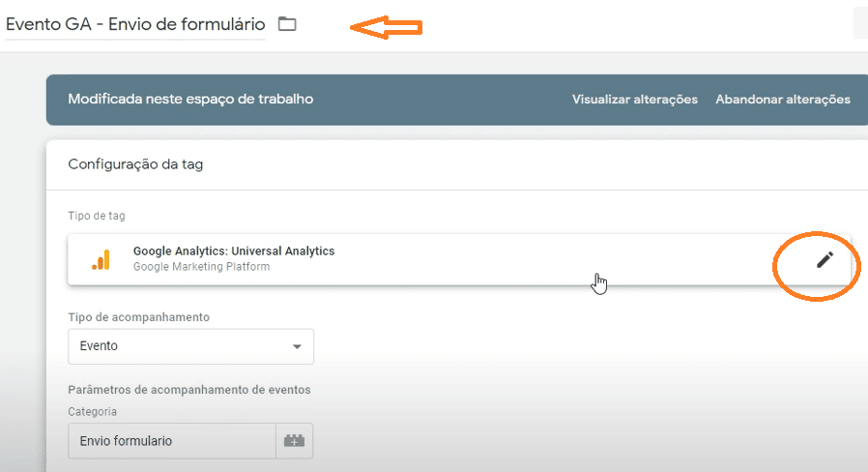Screen dimensions: 868x472
Task: Click the Google Marketing Platform subtitle
Action: pos(201,267)
